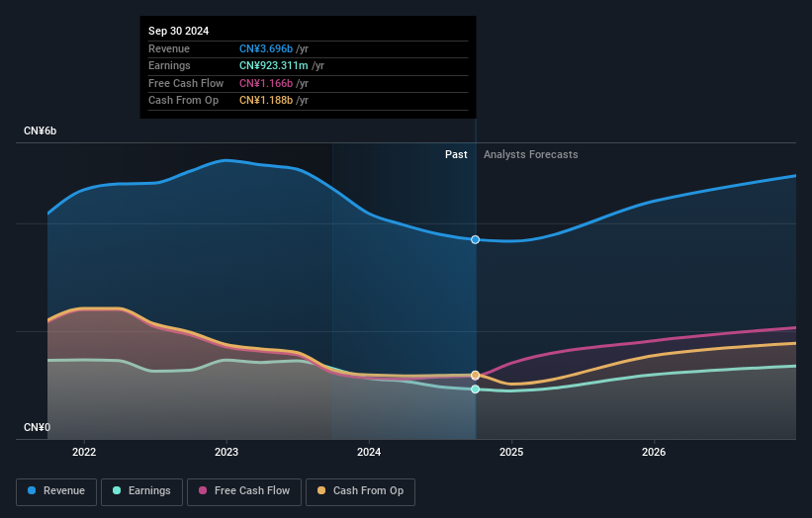The height and width of the screenshot is (518, 812).
Task: Click the pink Free Cash Flow legend dot
Action: (x=203, y=490)
